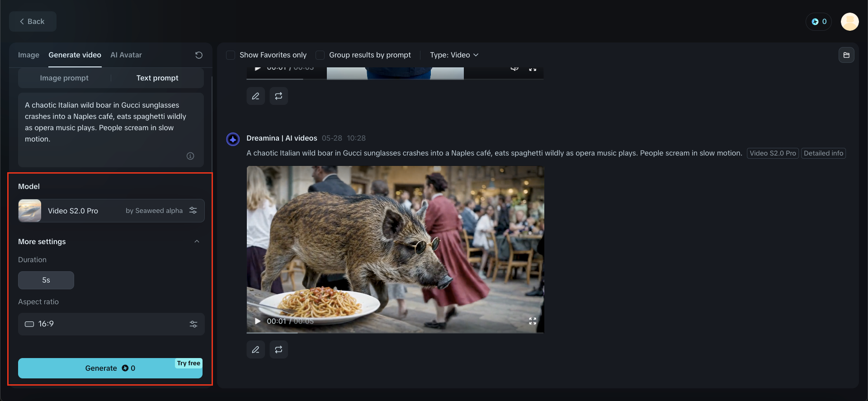
Task: Open the AI Avatar tab
Action: click(x=126, y=55)
